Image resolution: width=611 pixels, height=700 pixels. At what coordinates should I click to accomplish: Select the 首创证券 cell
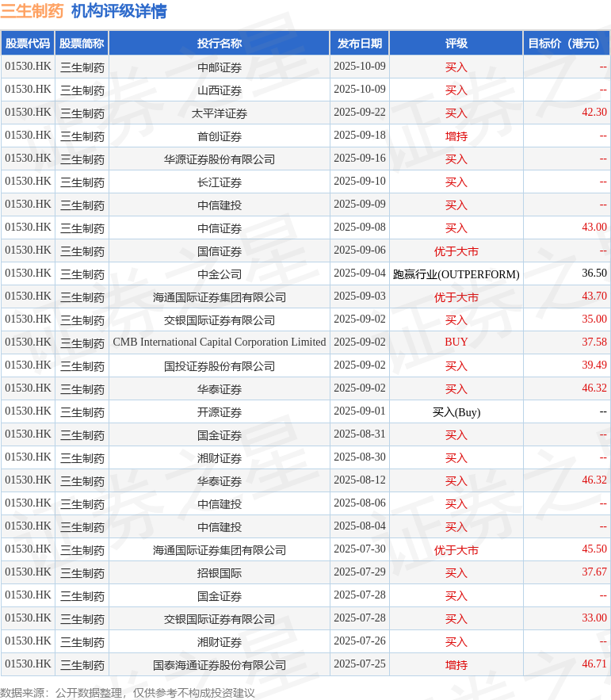tap(220, 136)
